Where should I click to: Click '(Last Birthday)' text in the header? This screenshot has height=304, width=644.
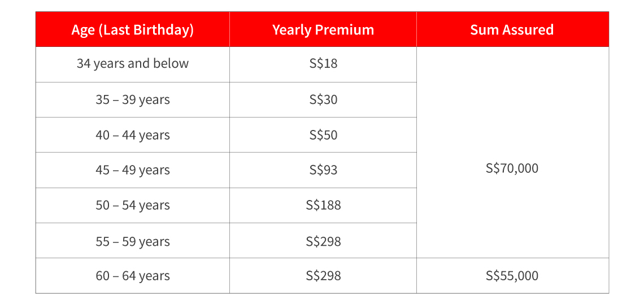[146, 30]
